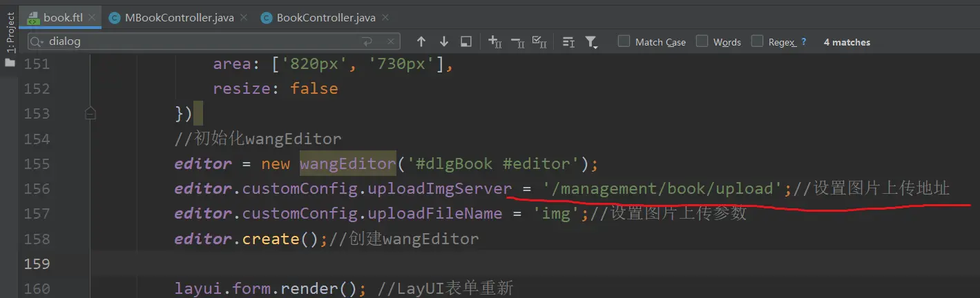Toggle multiline search results list icon

point(568,42)
